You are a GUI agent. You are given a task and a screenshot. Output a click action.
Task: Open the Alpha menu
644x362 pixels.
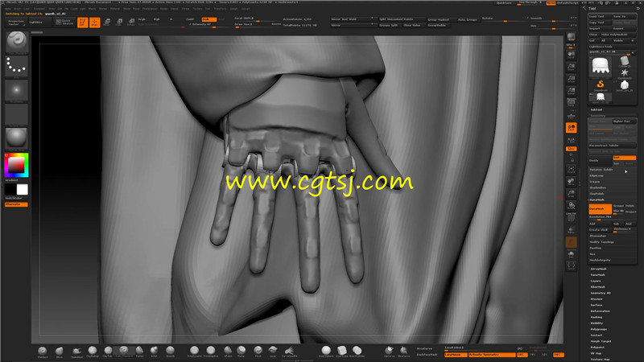[x=8, y=9]
